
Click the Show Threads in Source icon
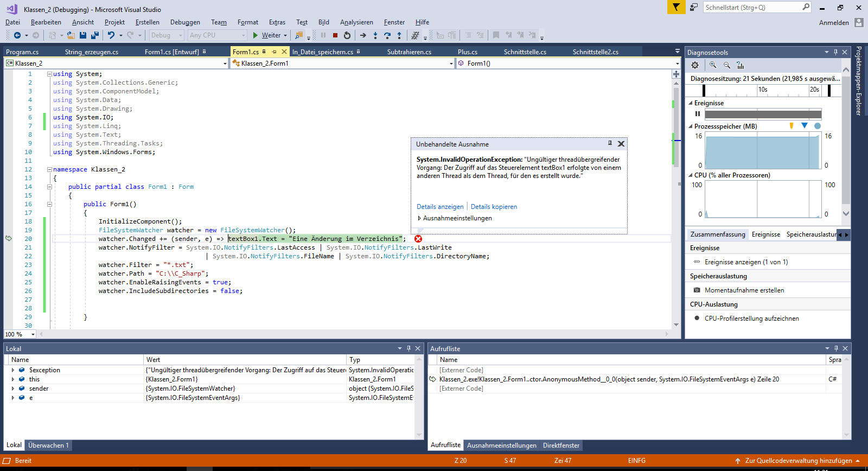tap(416, 35)
